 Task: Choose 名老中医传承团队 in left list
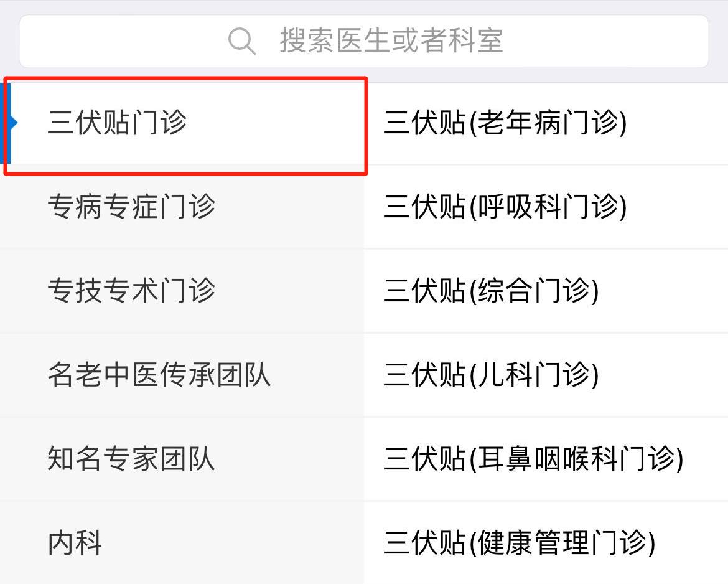pyautogui.click(x=159, y=375)
